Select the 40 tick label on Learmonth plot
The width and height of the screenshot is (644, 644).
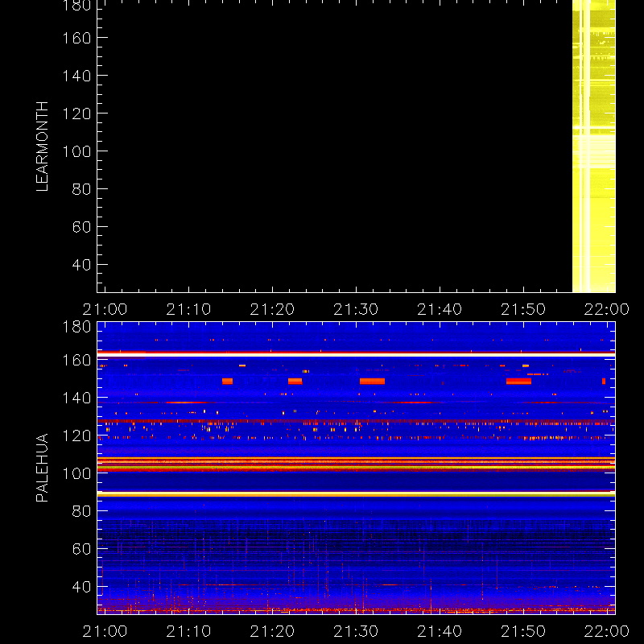(81, 265)
